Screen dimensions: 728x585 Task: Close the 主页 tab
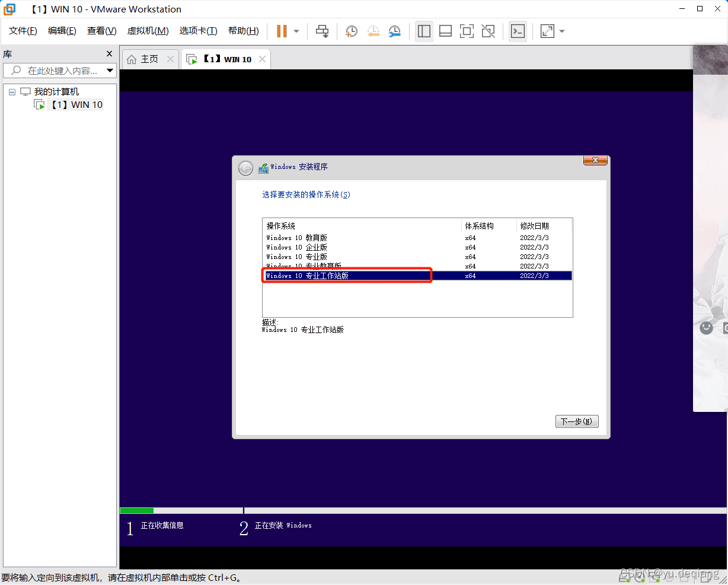coord(171,59)
